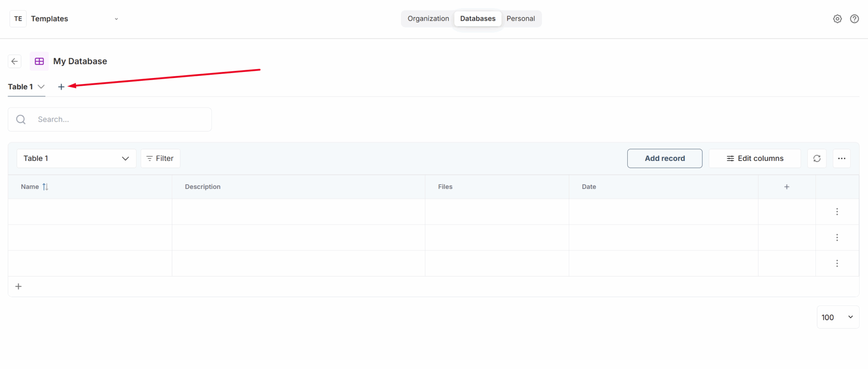Open the Edit columns button
Image resolution: width=868 pixels, height=369 pixels.
tap(754, 158)
